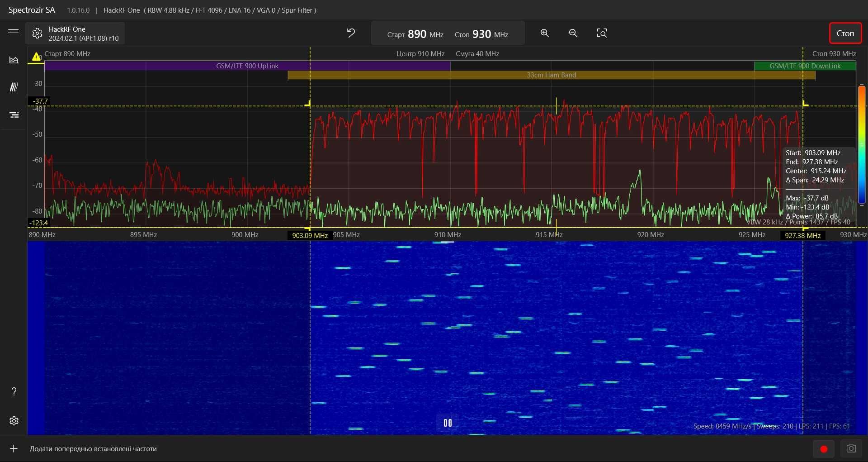Click the Стоп button to stop sweeping

pyautogui.click(x=845, y=33)
